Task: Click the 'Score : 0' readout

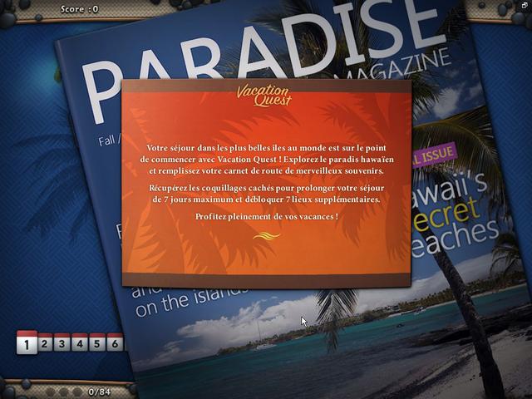Action: pos(80,9)
